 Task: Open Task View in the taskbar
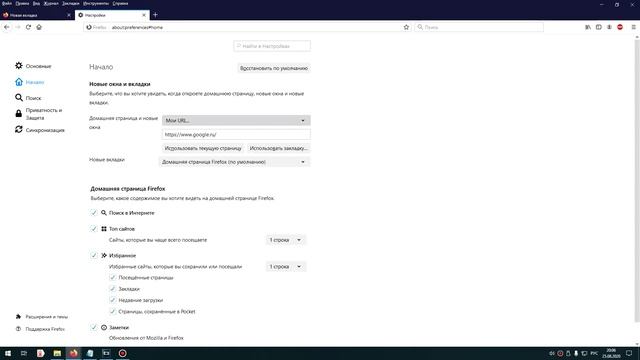(24, 353)
